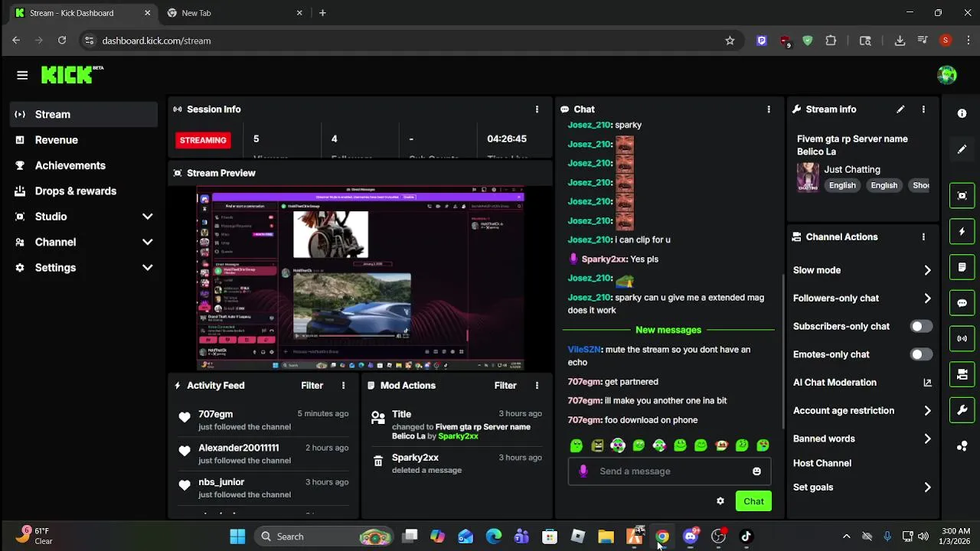This screenshot has width=980, height=551.
Task: Open the profile avatar in the top right
Action: click(x=947, y=75)
